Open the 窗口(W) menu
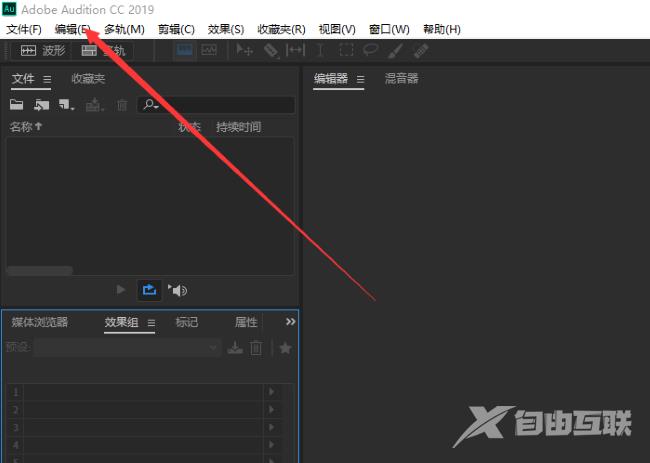This screenshot has height=463, width=650. tap(389, 29)
